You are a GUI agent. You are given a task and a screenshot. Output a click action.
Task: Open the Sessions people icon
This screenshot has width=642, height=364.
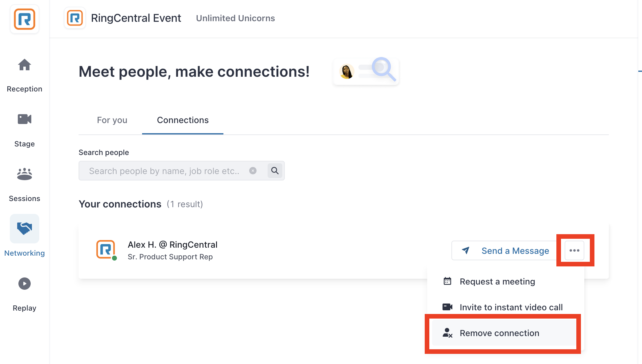[25, 174]
